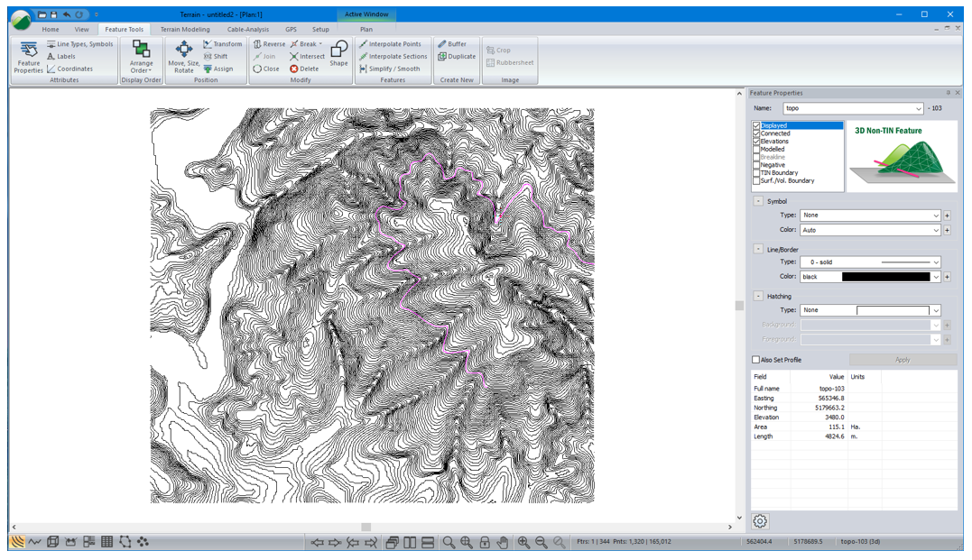Click the pan hand icon in status bar
The height and width of the screenshot is (560, 972).
(x=503, y=542)
